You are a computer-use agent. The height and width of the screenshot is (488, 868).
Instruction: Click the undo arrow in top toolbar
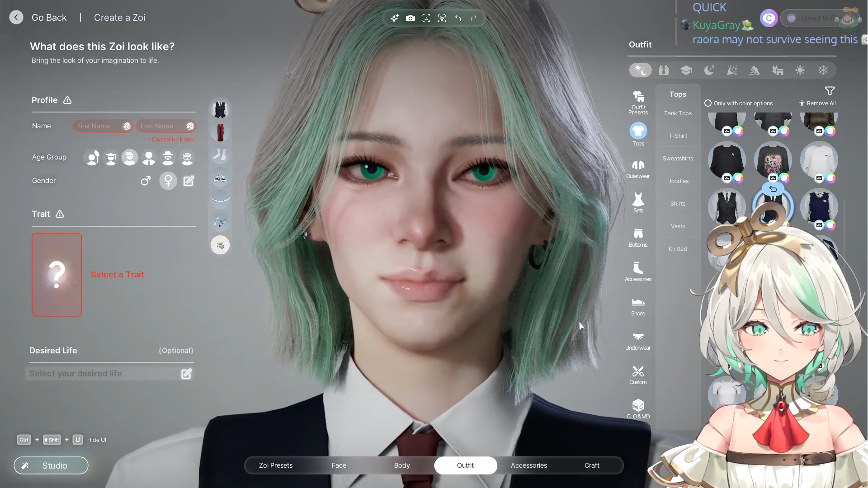click(x=458, y=18)
